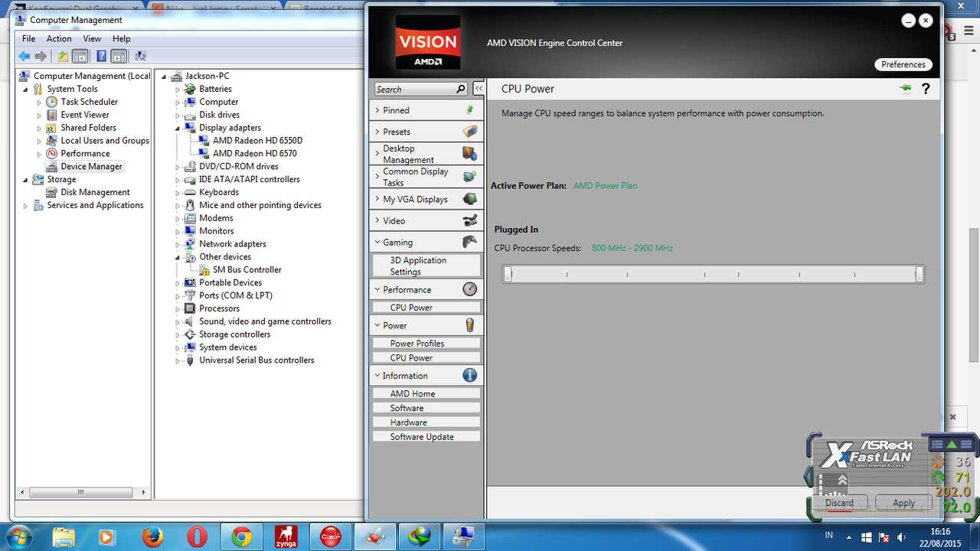
Task: Expand the Disk drives node
Action: pyautogui.click(x=178, y=116)
